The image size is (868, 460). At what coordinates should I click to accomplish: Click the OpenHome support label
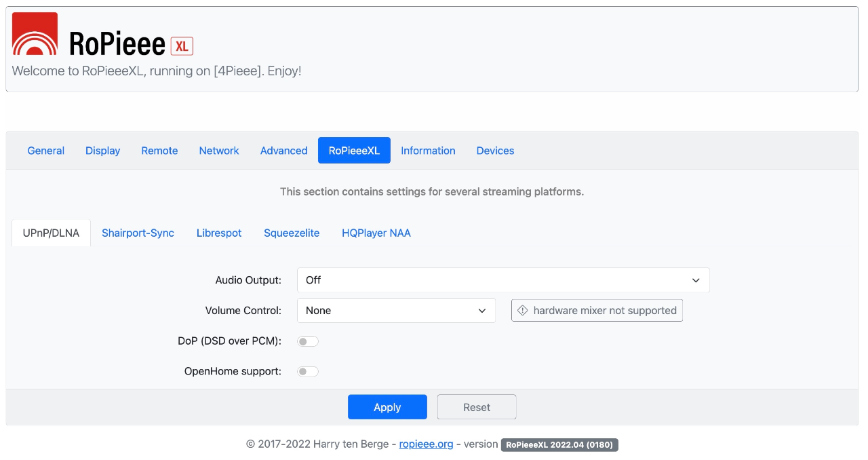coord(233,371)
